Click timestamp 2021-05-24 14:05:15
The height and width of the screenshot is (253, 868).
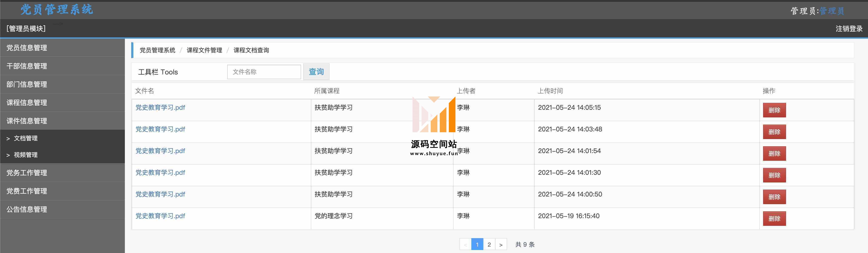tap(569, 108)
